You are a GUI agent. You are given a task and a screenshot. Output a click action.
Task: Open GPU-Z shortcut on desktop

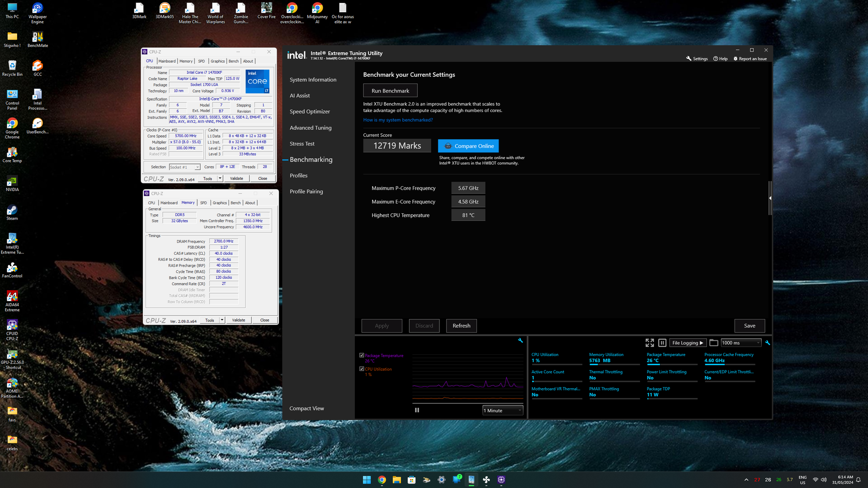point(12,359)
